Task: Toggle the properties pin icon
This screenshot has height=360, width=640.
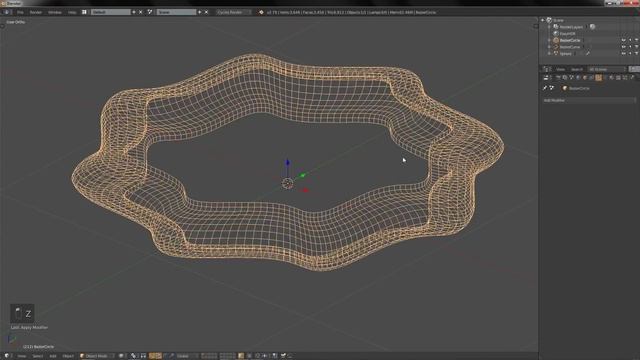Action: click(x=545, y=88)
